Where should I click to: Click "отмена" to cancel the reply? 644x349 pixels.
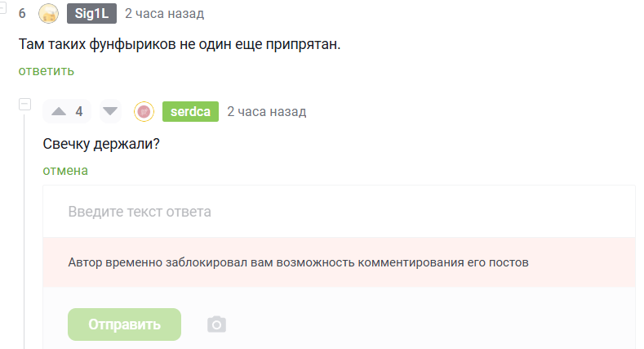[x=65, y=170]
